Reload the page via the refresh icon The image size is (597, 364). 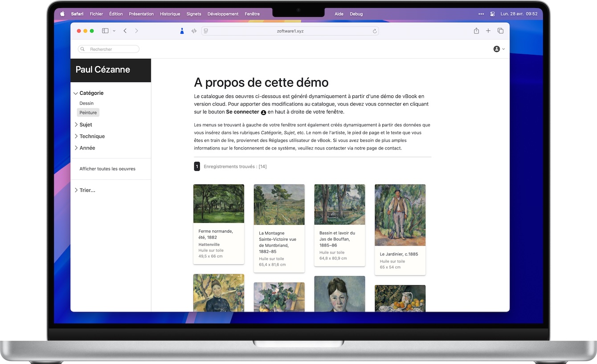coord(375,31)
